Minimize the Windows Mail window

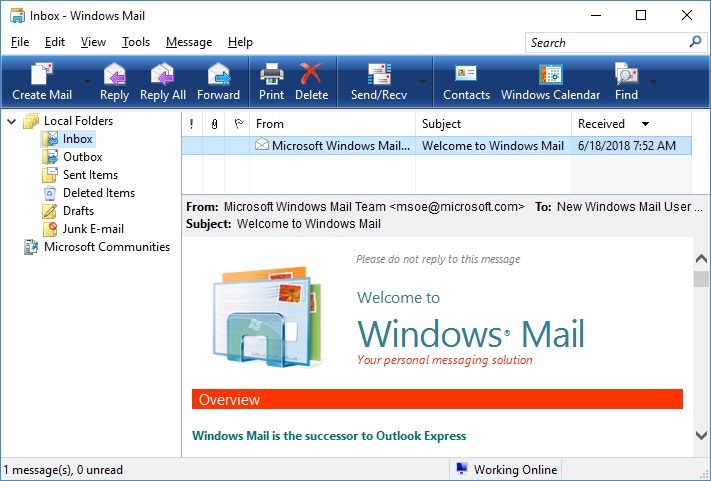point(596,15)
